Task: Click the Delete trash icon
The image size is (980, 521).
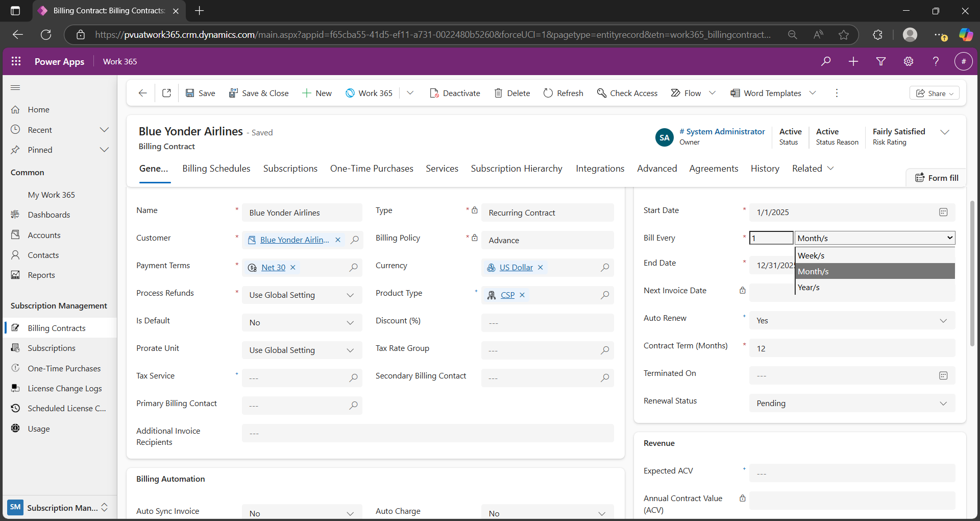Action: click(x=498, y=93)
